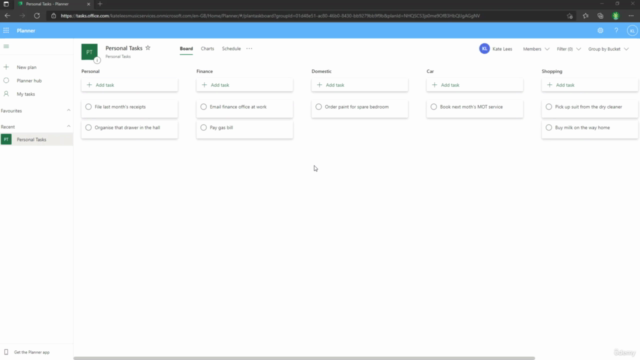This screenshot has width=640, height=360.
Task: Open the Filter (0) dropdown
Action: [569, 49]
